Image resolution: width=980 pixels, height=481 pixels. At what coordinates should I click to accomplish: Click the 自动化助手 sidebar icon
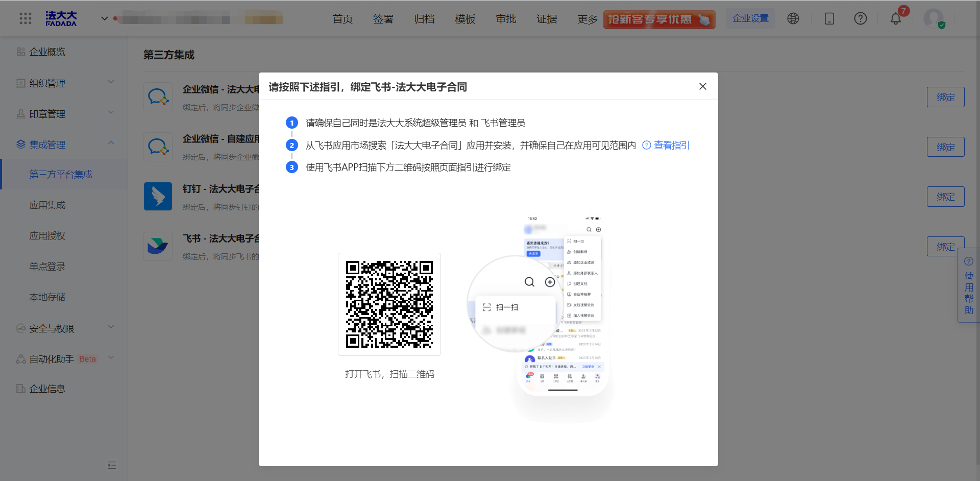(21, 359)
